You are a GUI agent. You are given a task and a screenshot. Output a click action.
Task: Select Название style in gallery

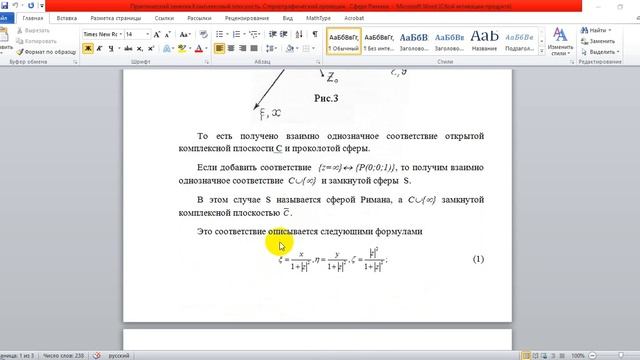(x=484, y=42)
